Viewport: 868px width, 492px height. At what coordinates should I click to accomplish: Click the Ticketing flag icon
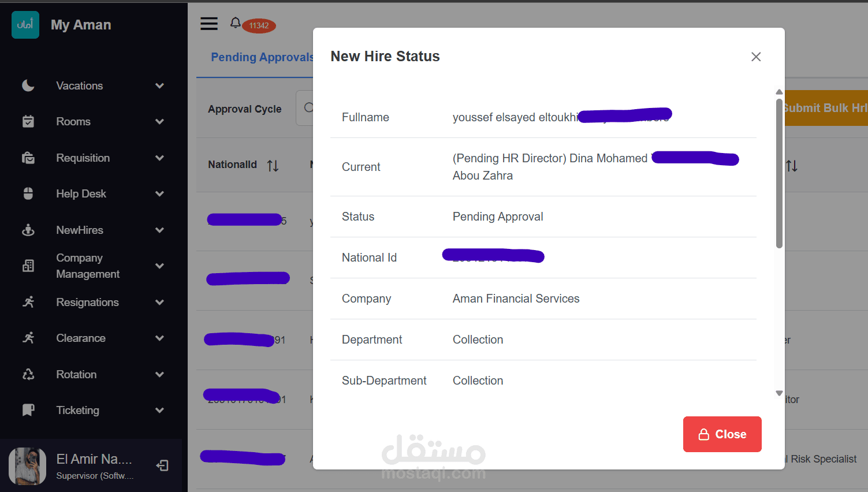[x=28, y=410]
